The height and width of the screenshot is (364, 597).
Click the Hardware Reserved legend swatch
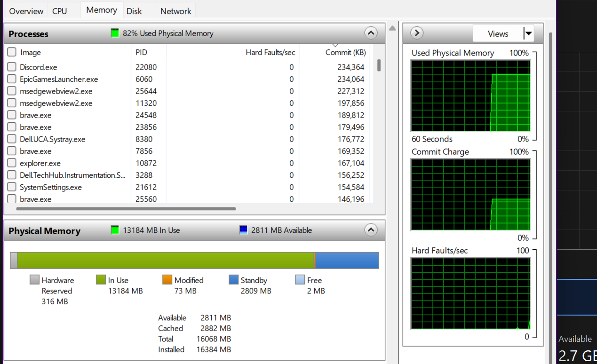34,280
